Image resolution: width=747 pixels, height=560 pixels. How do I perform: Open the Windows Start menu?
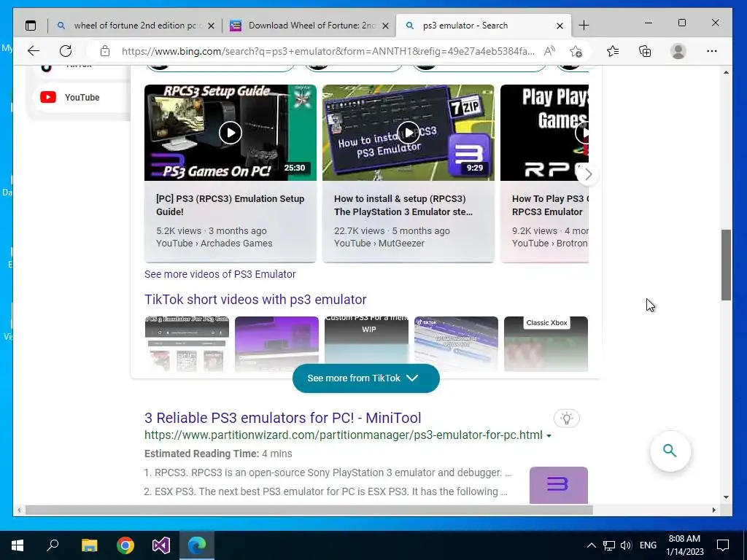[18, 545]
